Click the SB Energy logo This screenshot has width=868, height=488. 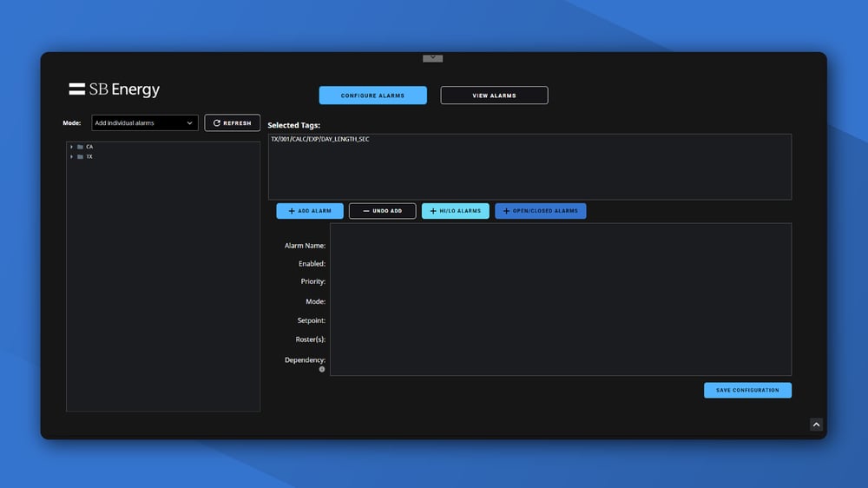click(x=115, y=89)
